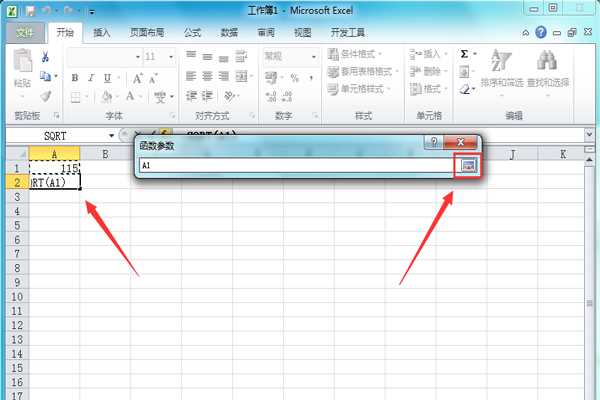Image resolution: width=600 pixels, height=400 pixels.
Task: Align text left
Action: point(191,77)
